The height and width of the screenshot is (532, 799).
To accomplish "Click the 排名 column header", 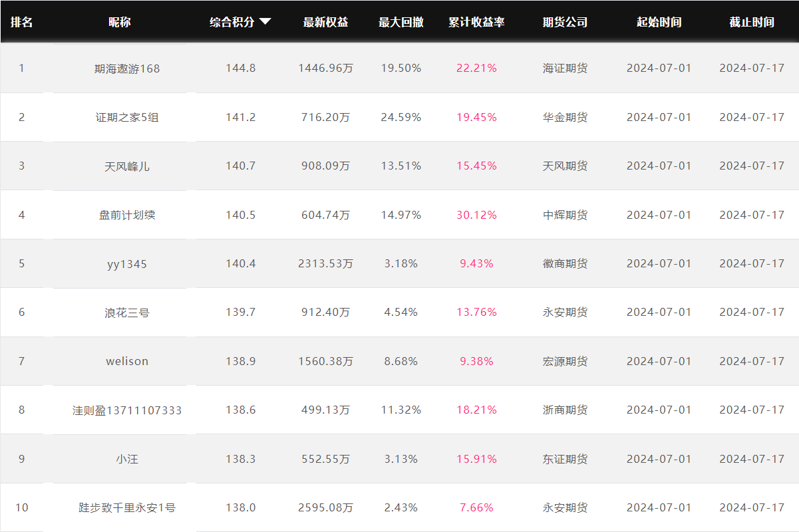I will tap(21, 22).
